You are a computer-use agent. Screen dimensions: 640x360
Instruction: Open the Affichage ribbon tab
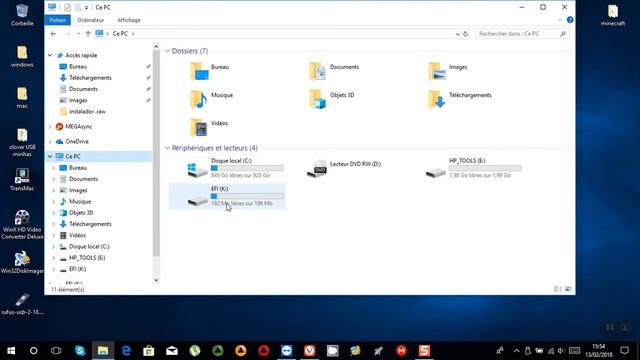[129, 20]
